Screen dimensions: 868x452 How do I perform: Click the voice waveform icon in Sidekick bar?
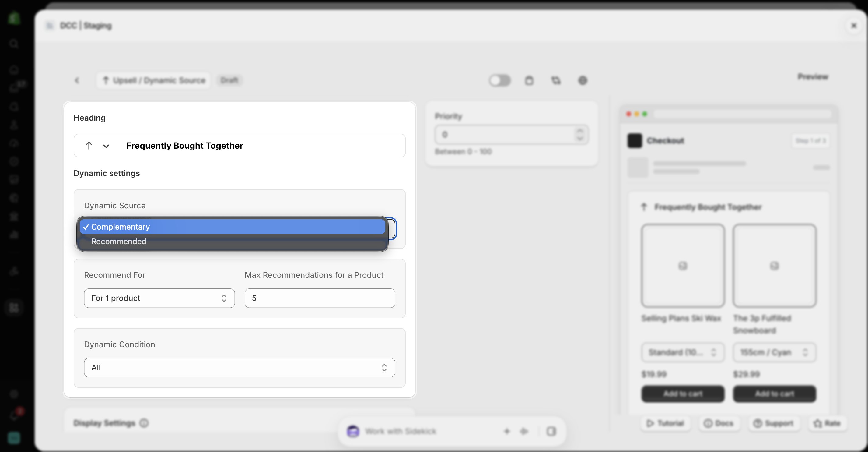coord(523,431)
